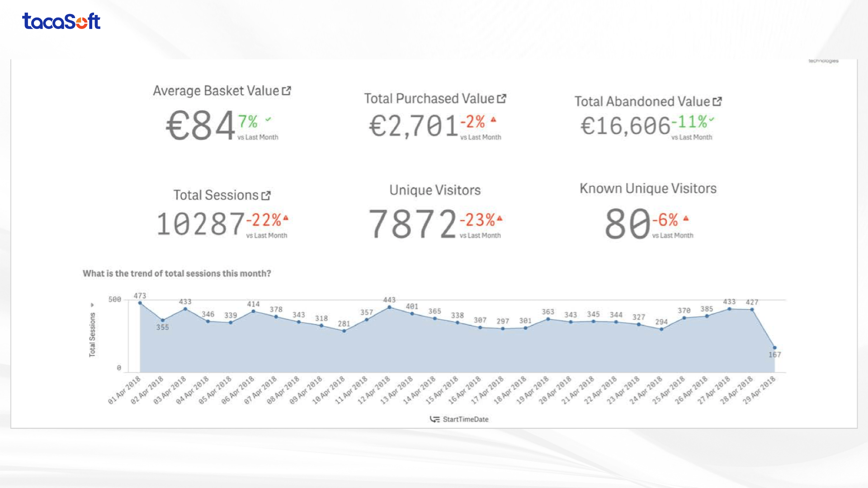Click the StartTimeDate drill-down icon
Screen dimensions: 868x488
(434, 419)
